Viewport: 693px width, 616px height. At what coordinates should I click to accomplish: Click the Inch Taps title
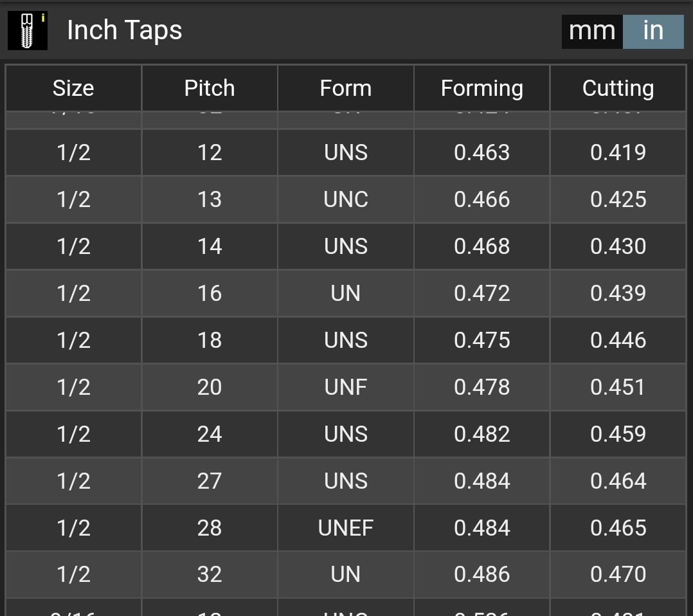(x=124, y=30)
